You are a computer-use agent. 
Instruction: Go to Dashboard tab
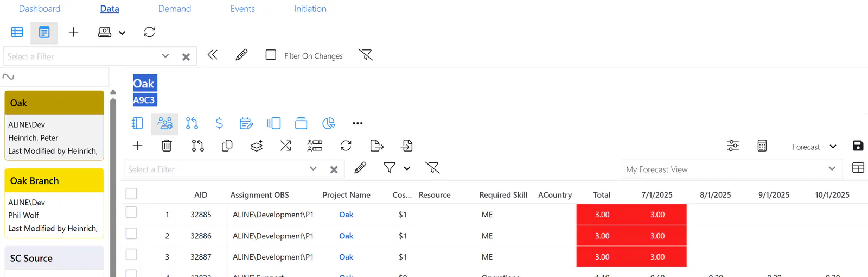pyautogui.click(x=40, y=9)
